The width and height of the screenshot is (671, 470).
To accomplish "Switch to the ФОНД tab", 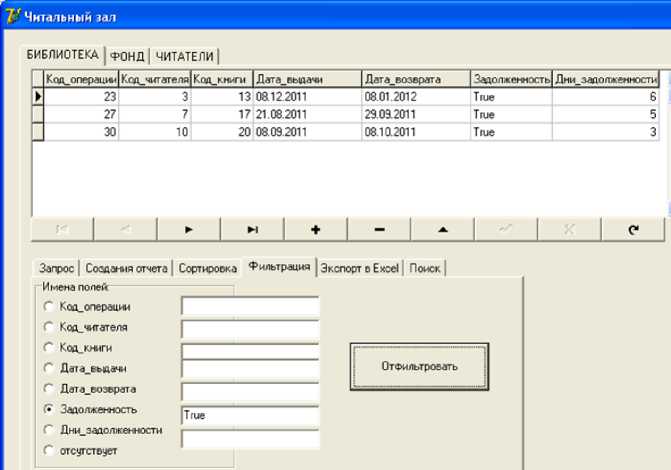I will click(127, 56).
